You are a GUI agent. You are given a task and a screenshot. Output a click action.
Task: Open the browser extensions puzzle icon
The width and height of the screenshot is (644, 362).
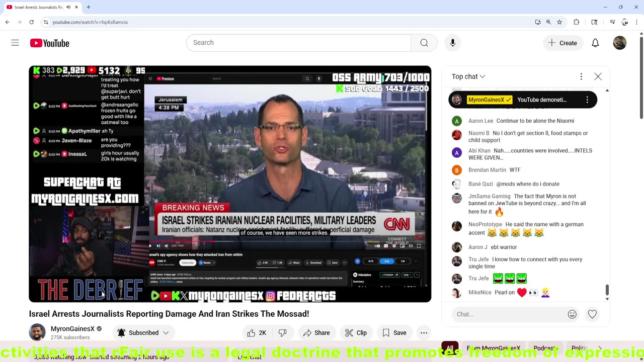[577, 22]
